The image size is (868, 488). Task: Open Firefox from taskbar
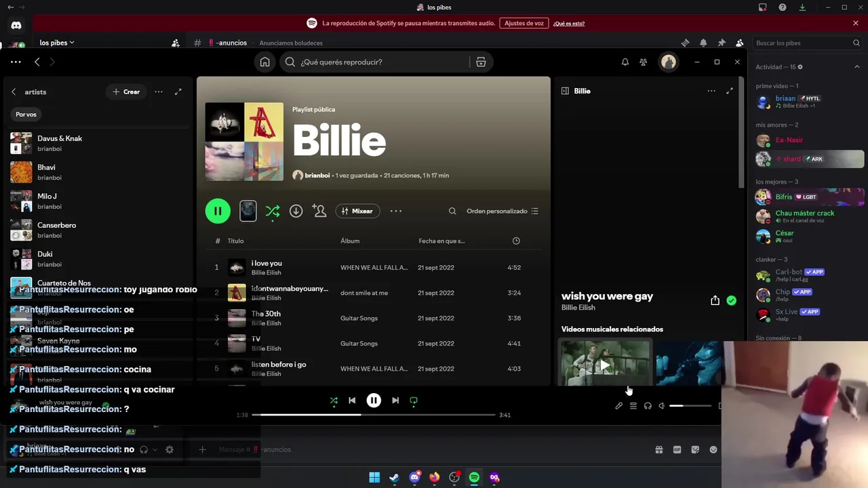click(434, 477)
